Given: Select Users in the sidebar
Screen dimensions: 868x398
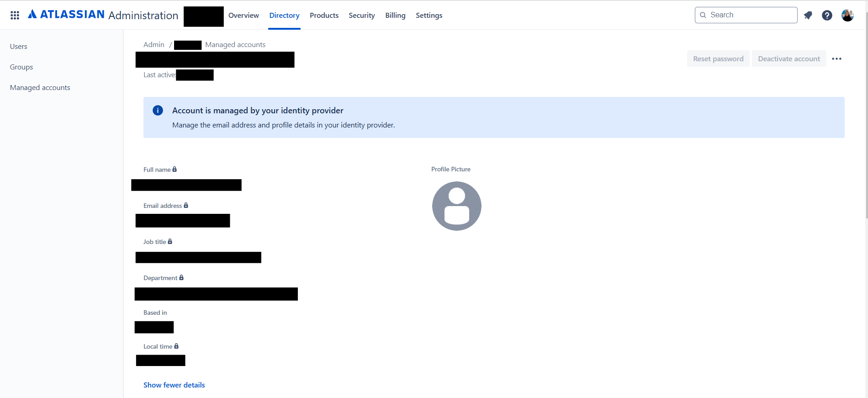Looking at the screenshot, I should pyautogui.click(x=19, y=46).
